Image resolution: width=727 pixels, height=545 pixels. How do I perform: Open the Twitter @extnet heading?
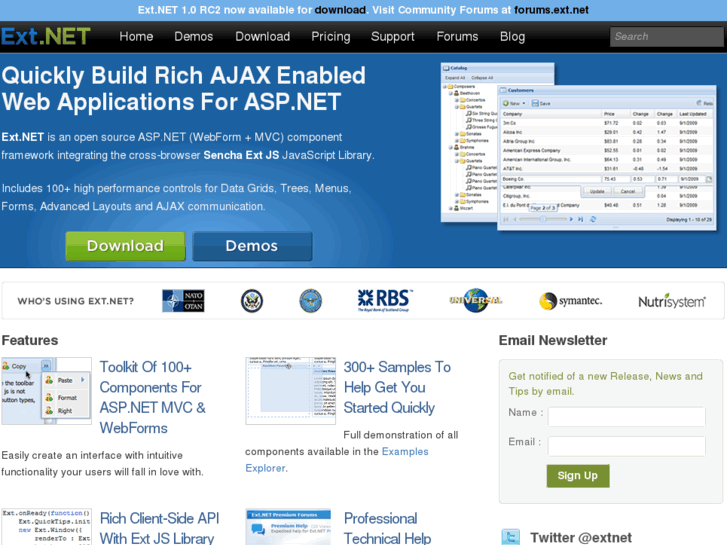click(581, 538)
